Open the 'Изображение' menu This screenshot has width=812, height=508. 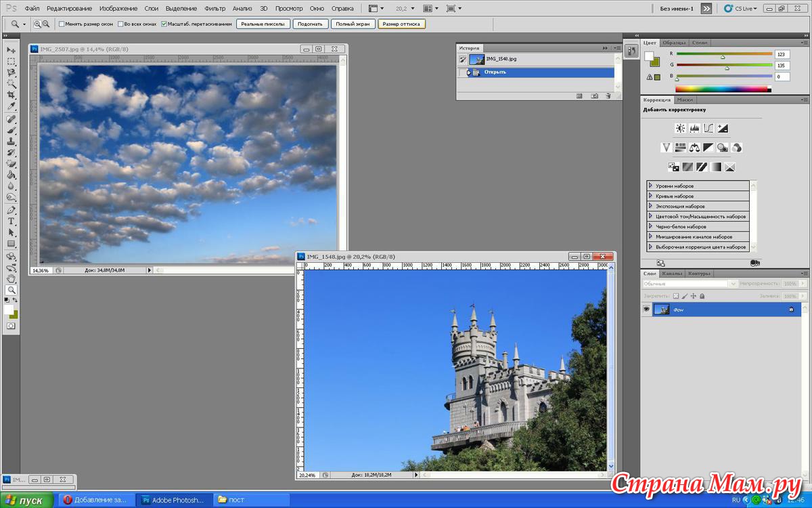tap(118, 8)
